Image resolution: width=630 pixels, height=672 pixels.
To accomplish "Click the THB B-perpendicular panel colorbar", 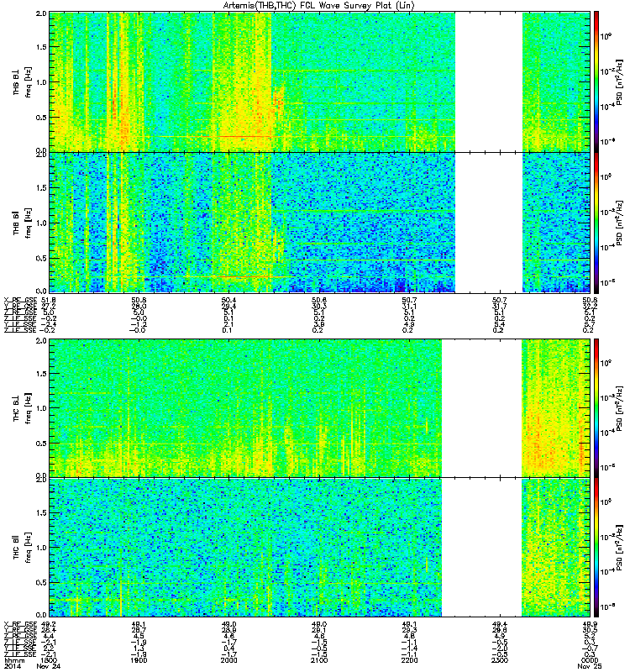I will [x=596, y=81].
